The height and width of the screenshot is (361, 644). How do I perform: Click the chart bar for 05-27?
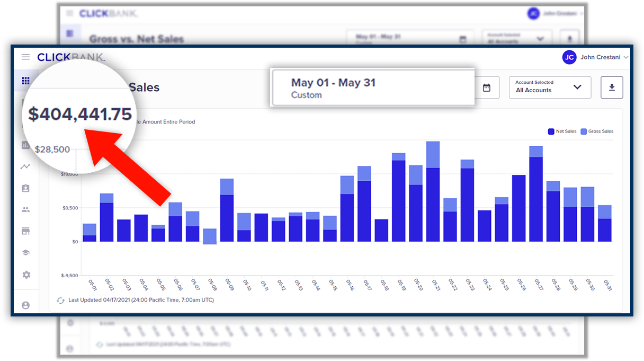point(536,194)
